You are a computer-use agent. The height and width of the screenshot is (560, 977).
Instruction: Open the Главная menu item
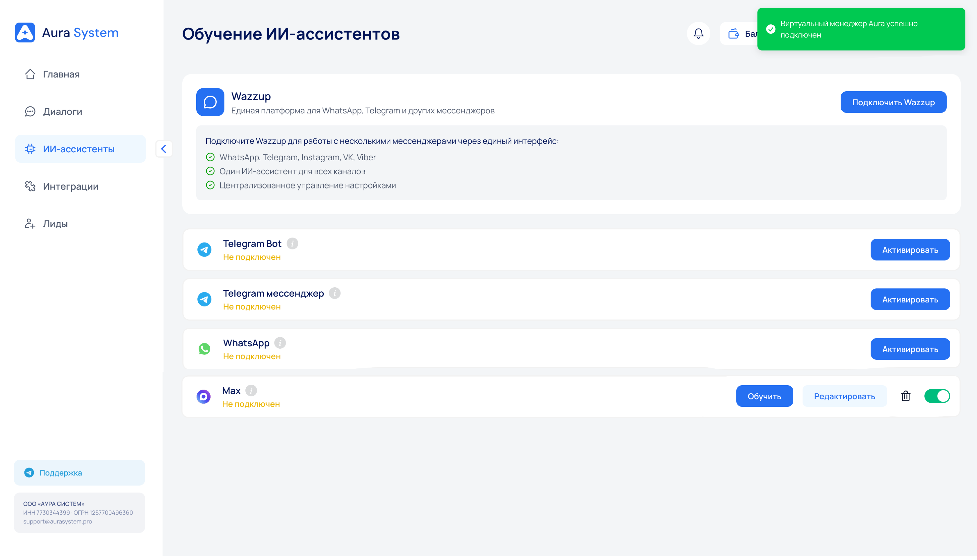coord(61,74)
